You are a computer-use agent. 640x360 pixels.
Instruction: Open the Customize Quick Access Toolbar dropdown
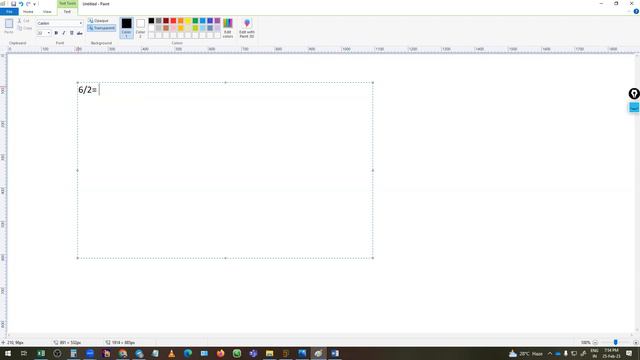(35, 4)
